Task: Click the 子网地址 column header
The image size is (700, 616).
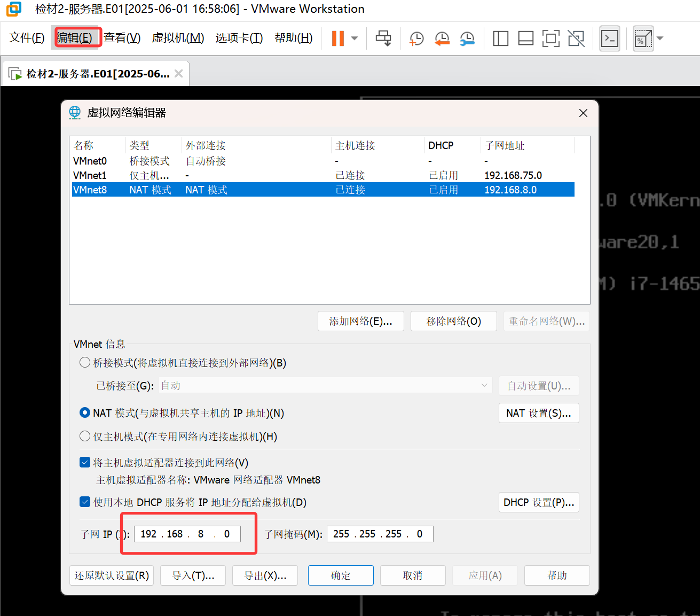Action: [528, 145]
